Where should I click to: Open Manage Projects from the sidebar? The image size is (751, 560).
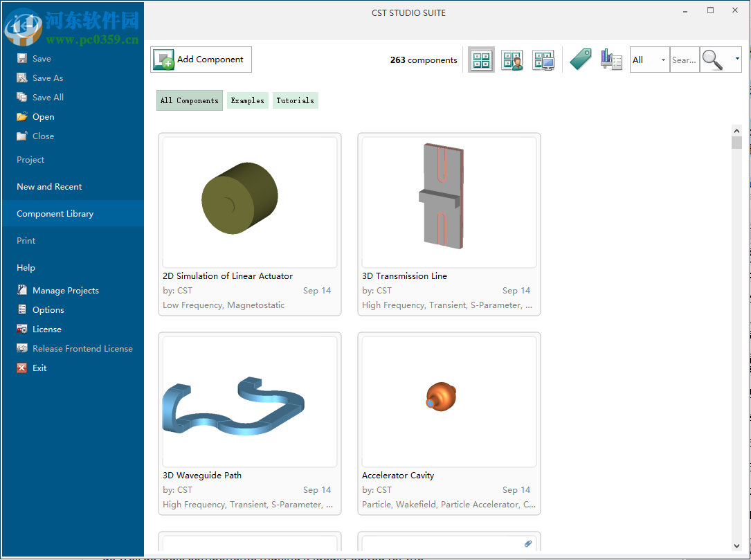pos(66,290)
